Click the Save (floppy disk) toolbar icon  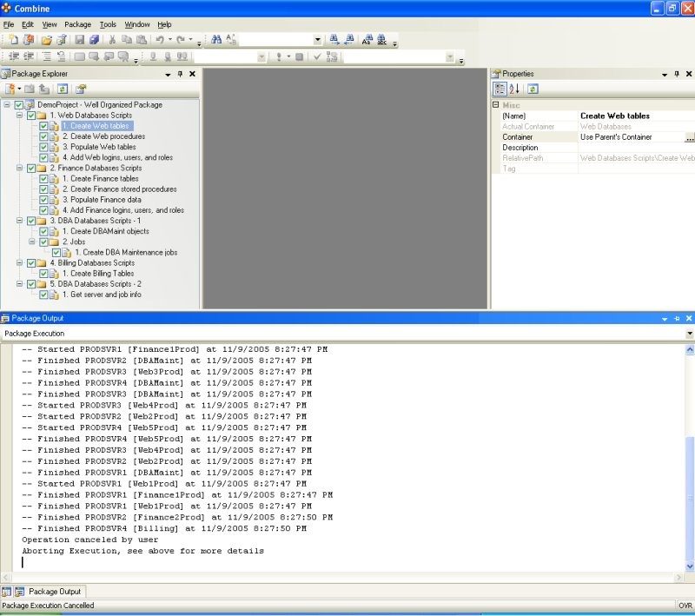[79, 40]
